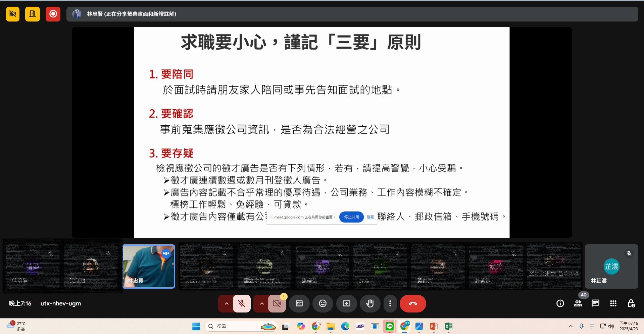This screenshot has height=334, width=644.
Task: Open the Windows Start menu
Action: (x=196, y=326)
